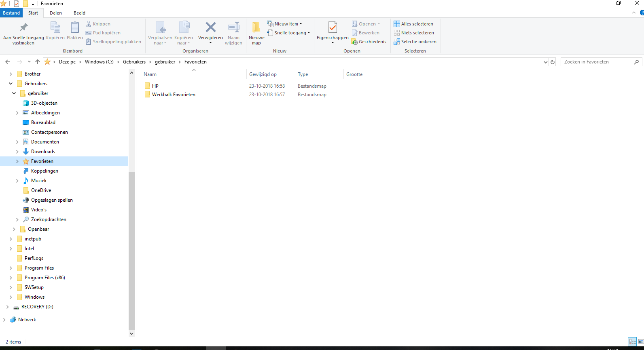Refresh the folder view
Image resolution: width=644 pixels, height=350 pixels.
tap(553, 62)
